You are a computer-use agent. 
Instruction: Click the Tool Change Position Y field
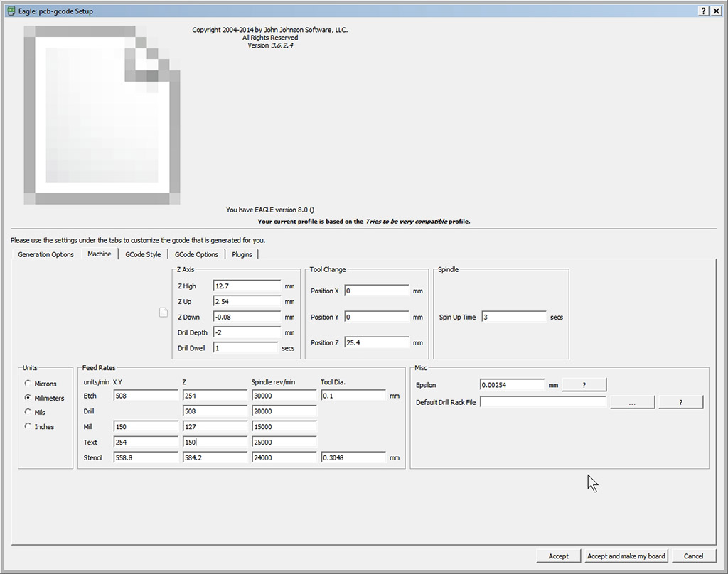click(x=377, y=317)
